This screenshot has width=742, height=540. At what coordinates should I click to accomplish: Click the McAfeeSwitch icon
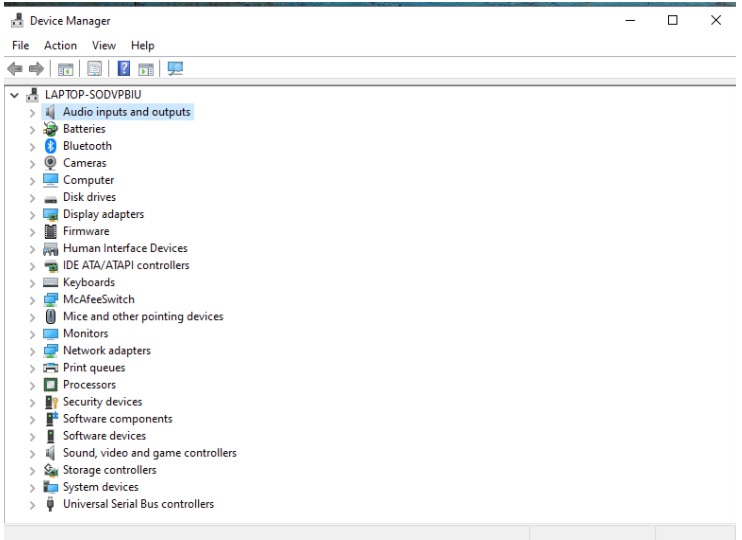tap(50, 300)
